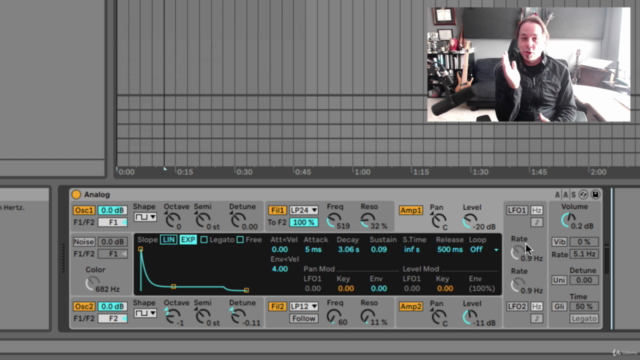This screenshot has height=360, width=640.
Task: Enable the Gli glide button
Action: pos(559,307)
